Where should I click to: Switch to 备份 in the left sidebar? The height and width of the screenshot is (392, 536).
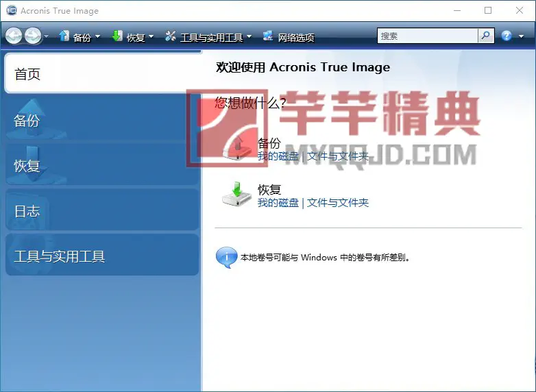click(101, 121)
